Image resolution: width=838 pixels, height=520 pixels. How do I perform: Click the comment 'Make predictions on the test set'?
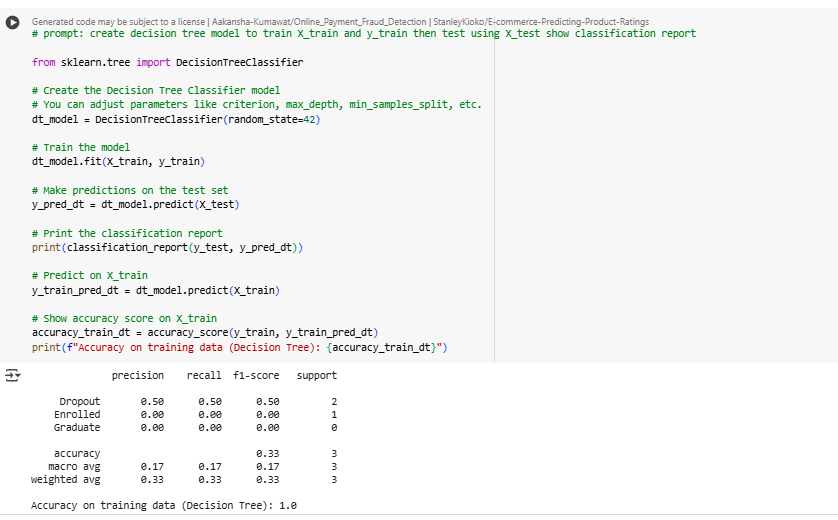(130, 190)
